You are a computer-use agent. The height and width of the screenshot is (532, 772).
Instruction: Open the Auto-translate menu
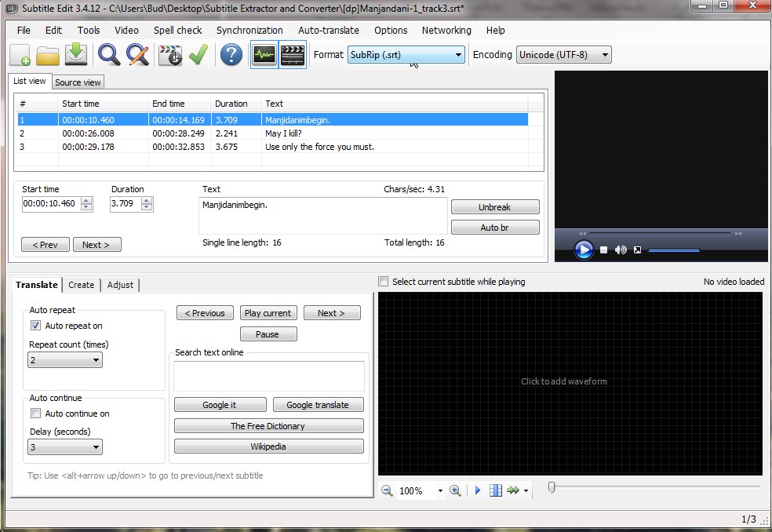[x=329, y=30]
